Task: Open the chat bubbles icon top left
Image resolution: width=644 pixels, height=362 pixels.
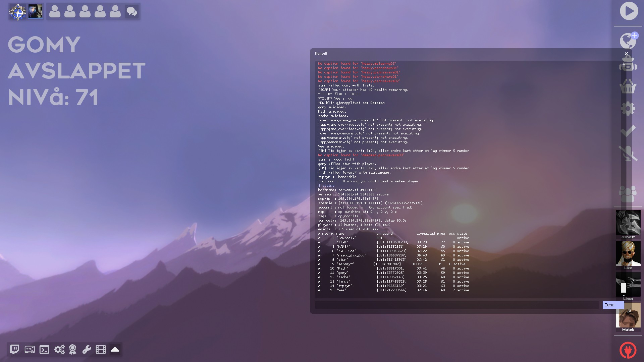Action: pyautogui.click(x=131, y=12)
